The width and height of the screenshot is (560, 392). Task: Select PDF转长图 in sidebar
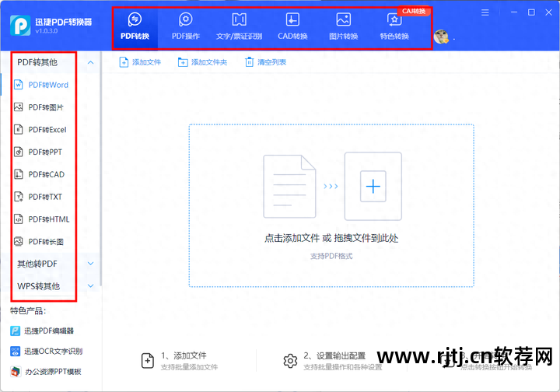click(39, 242)
